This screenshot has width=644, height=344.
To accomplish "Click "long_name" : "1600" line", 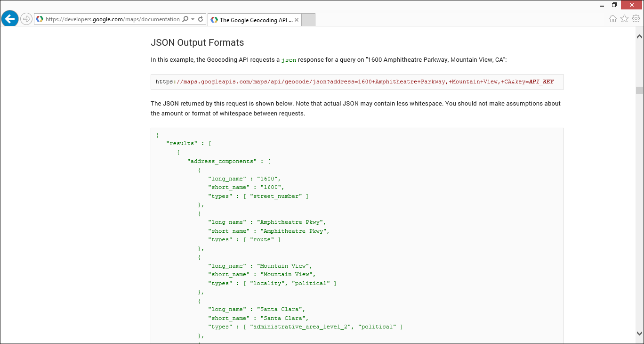I will pos(244,179).
